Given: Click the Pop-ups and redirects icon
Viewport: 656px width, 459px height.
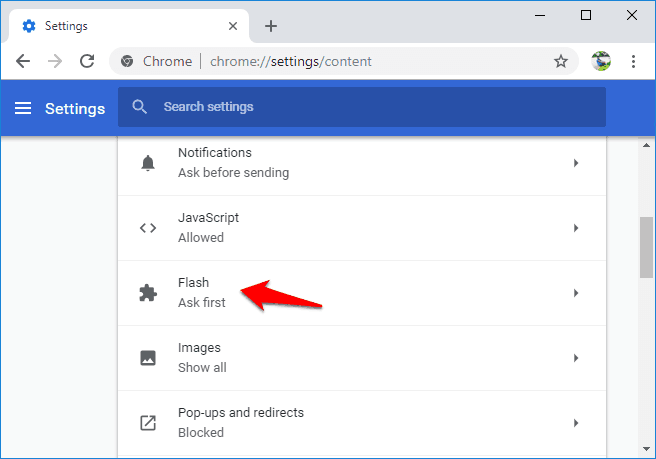Looking at the screenshot, I should click(x=148, y=423).
